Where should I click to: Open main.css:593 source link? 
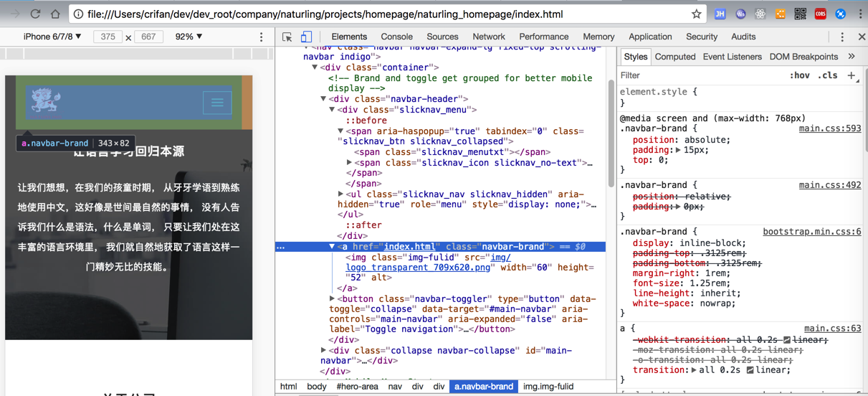tap(830, 128)
